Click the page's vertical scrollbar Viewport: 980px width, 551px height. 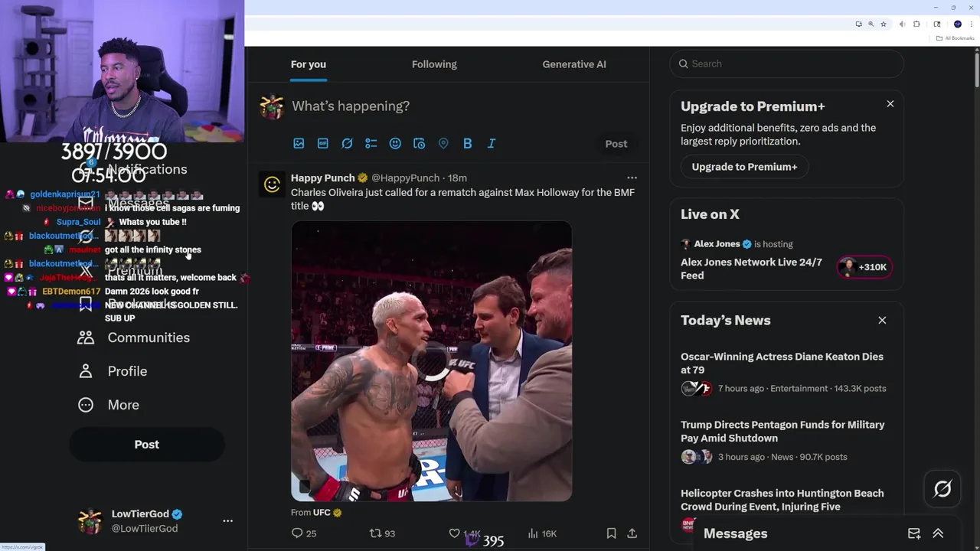(976, 67)
